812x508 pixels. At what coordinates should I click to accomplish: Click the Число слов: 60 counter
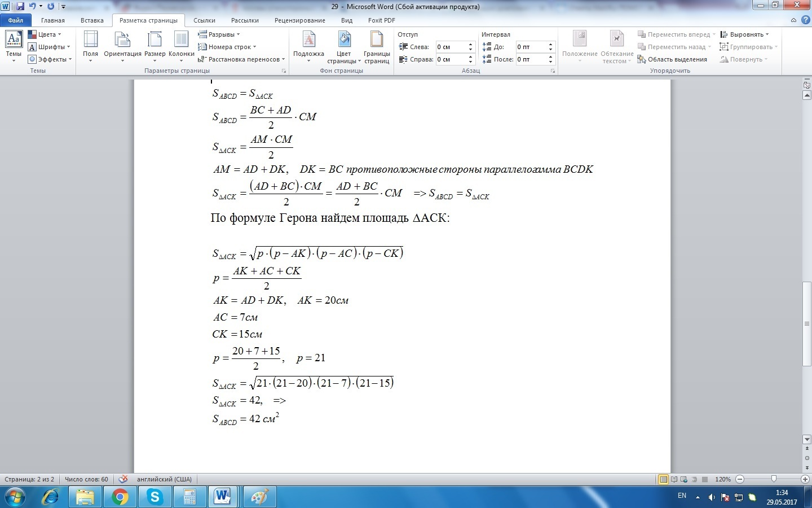(x=86, y=479)
